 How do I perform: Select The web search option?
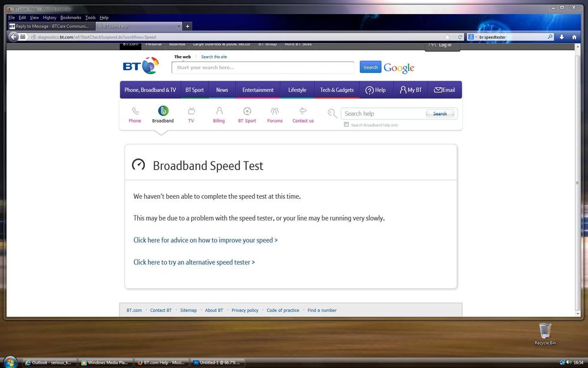point(183,57)
